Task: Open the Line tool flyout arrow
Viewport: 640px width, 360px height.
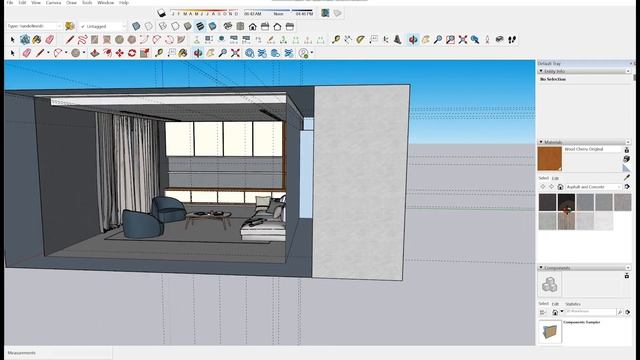Action: 48,53
